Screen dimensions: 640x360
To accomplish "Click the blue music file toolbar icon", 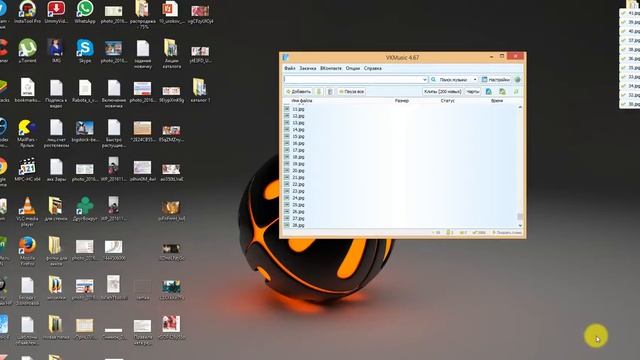I will (489, 91).
